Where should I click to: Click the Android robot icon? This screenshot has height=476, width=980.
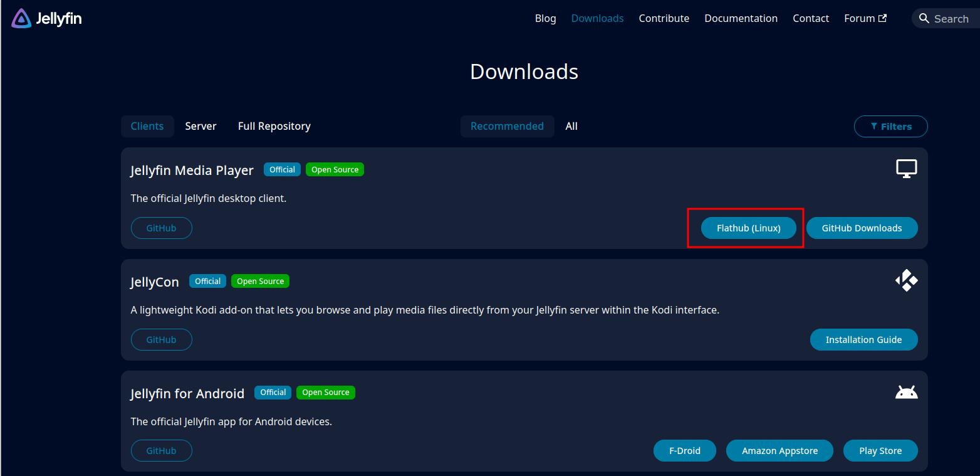coord(906,393)
